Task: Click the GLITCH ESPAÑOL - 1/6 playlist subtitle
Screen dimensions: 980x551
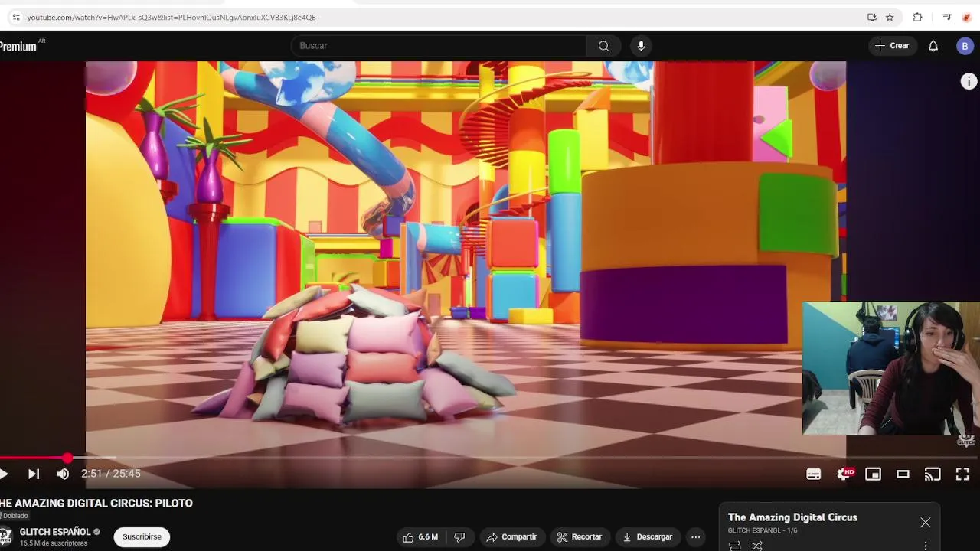Action: point(763,530)
